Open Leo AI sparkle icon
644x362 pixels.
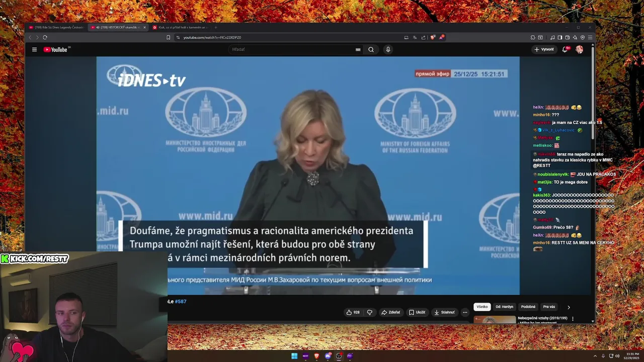(575, 37)
